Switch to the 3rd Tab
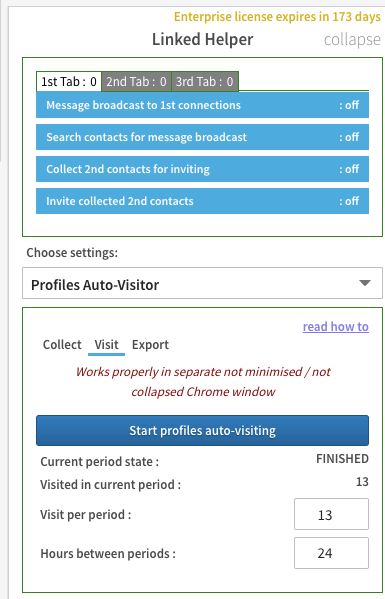Viewport: 385px width, 599px height. (x=205, y=82)
